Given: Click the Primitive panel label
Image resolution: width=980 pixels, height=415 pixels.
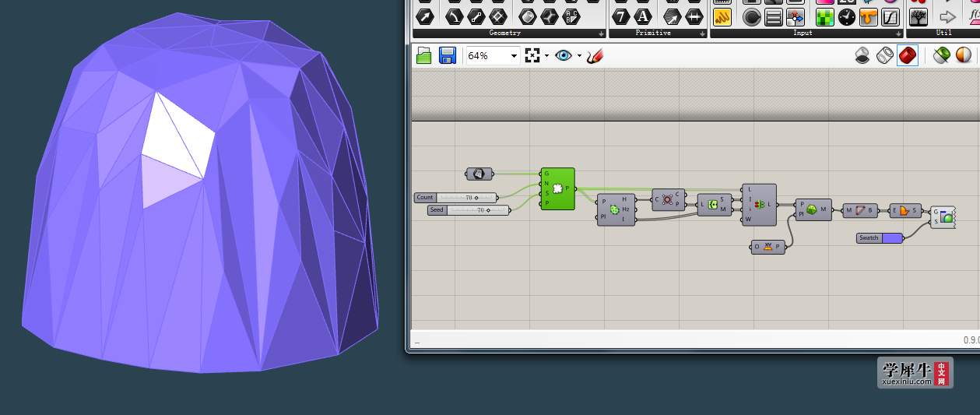Looking at the screenshot, I should [x=652, y=33].
